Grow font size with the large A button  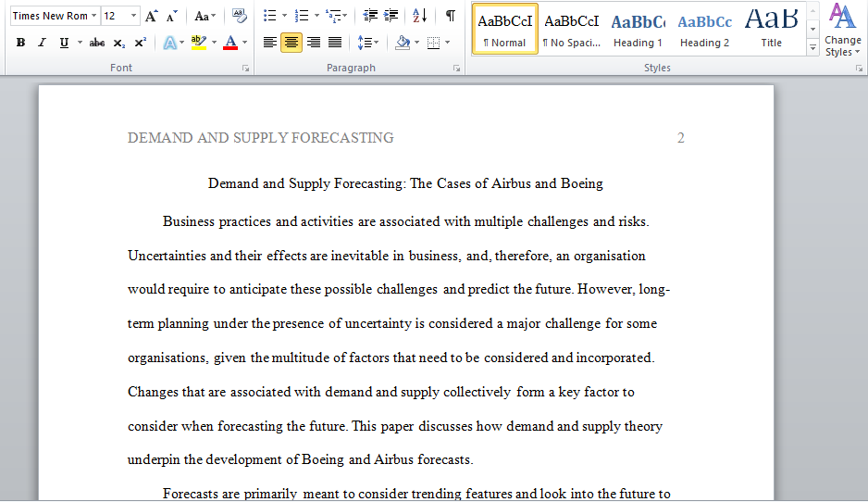pyautogui.click(x=151, y=16)
